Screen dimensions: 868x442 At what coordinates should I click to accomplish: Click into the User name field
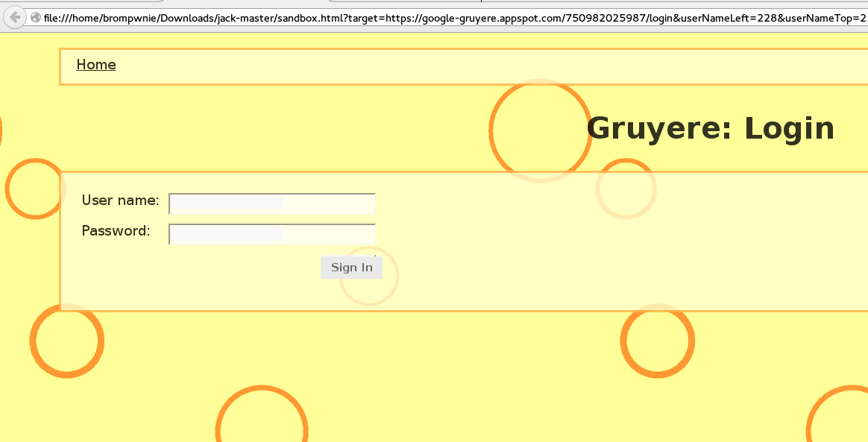point(272,203)
